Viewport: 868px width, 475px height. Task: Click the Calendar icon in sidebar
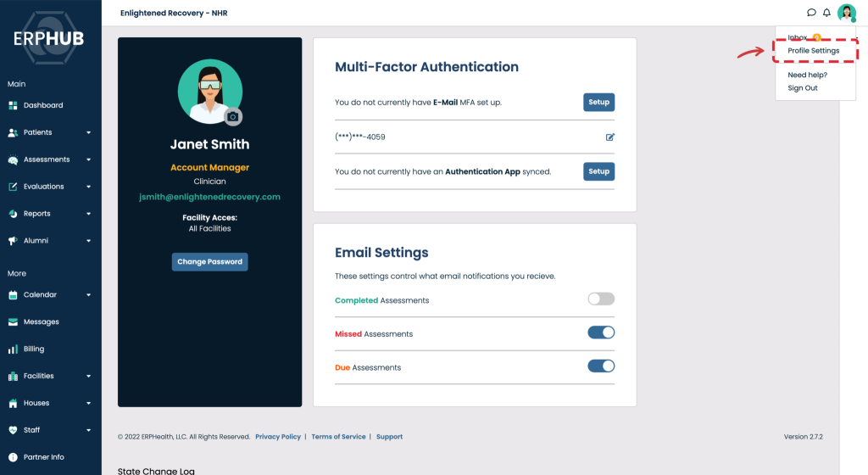pos(13,295)
